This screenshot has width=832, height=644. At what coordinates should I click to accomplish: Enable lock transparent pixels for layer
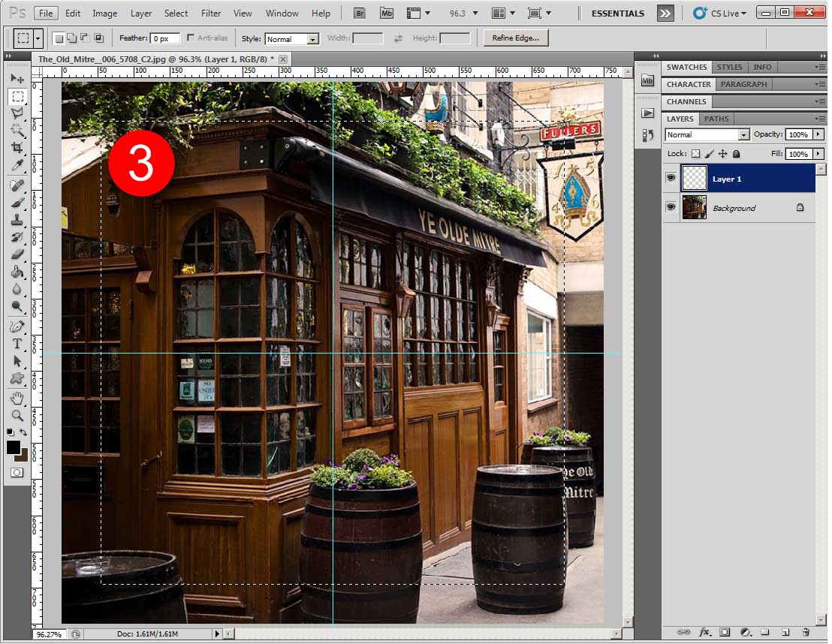click(x=695, y=154)
